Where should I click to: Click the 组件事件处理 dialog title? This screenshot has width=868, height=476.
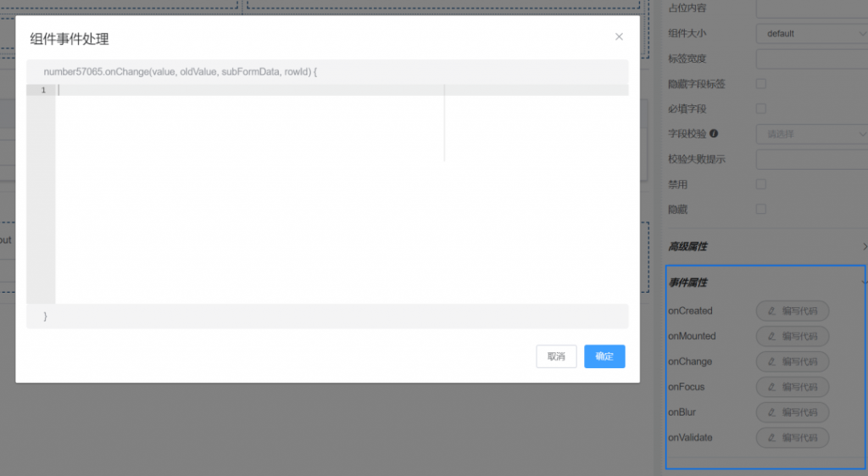point(70,39)
